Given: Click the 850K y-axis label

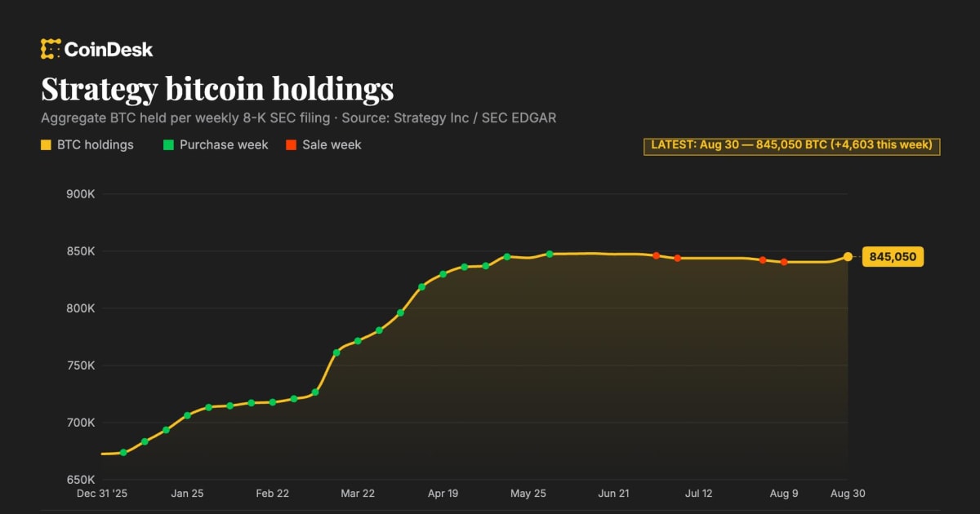Looking at the screenshot, I should [80, 251].
